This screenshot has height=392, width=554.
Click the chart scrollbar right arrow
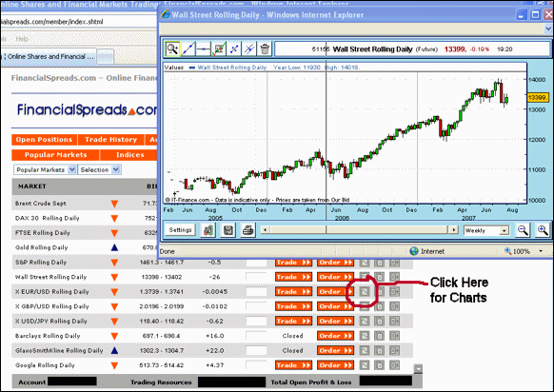(x=454, y=230)
